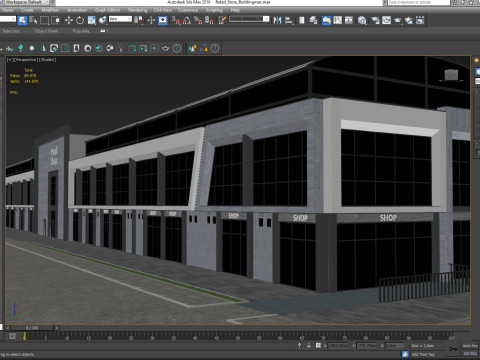Open Animation menu
Screen dimensions: 480x360
tap(77, 10)
